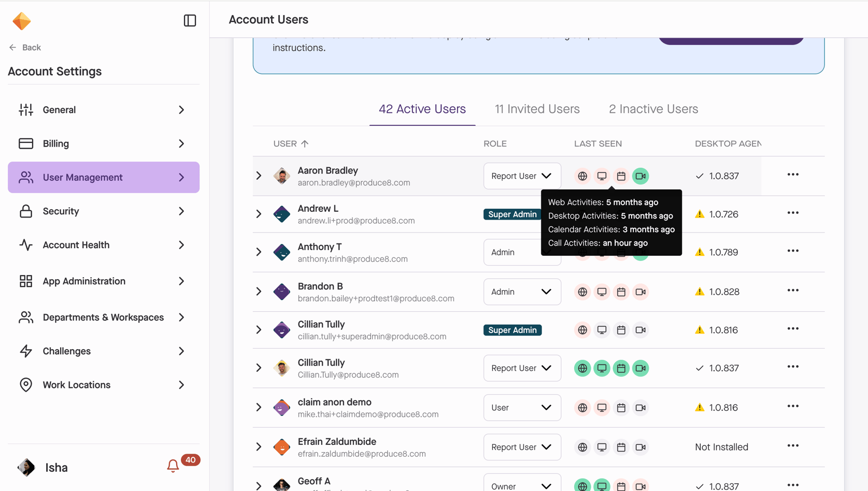868x491 pixels.
Task: Open the 2 Inactive Users tab
Action: 653,109
